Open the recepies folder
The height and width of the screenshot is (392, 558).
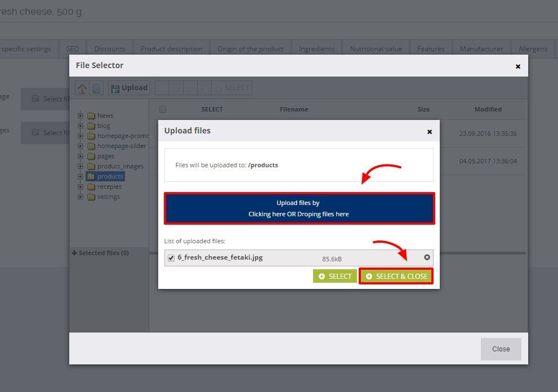[x=109, y=186]
